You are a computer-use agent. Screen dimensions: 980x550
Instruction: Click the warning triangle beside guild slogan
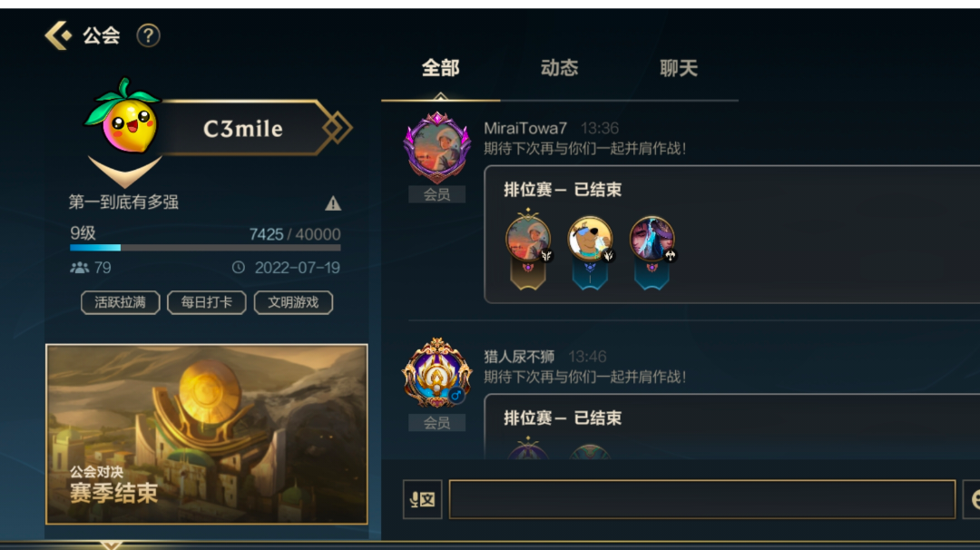(332, 203)
